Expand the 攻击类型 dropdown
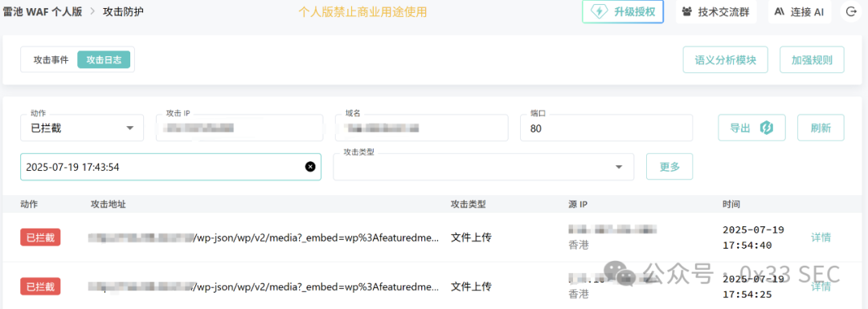This screenshot has height=309, width=868. [483, 166]
